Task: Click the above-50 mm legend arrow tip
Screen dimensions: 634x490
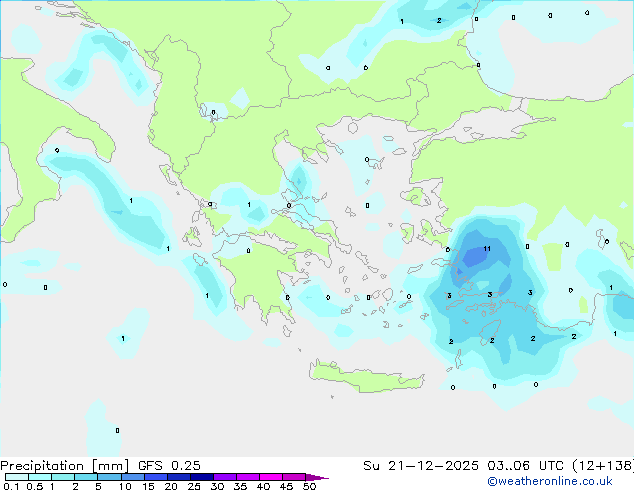Action: click(317, 477)
